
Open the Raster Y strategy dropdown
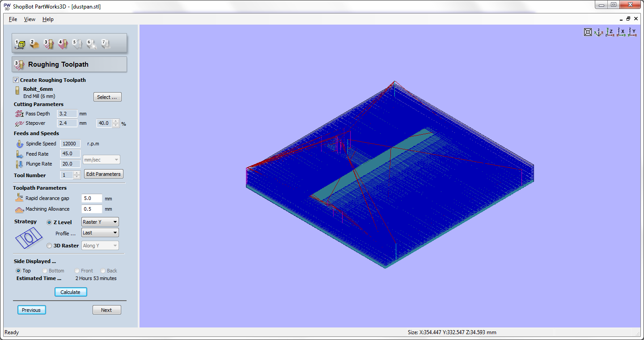coord(100,222)
